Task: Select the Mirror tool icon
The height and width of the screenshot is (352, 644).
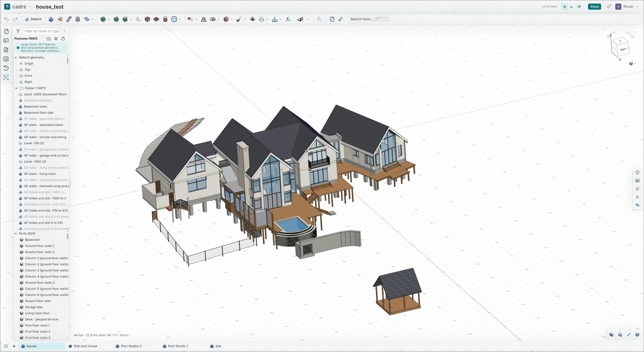Action: [x=204, y=19]
